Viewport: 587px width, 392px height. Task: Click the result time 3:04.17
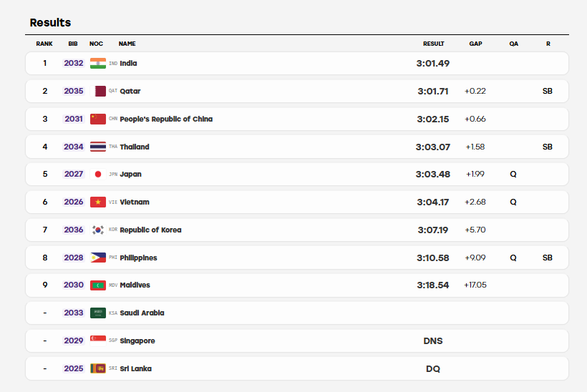(x=433, y=202)
